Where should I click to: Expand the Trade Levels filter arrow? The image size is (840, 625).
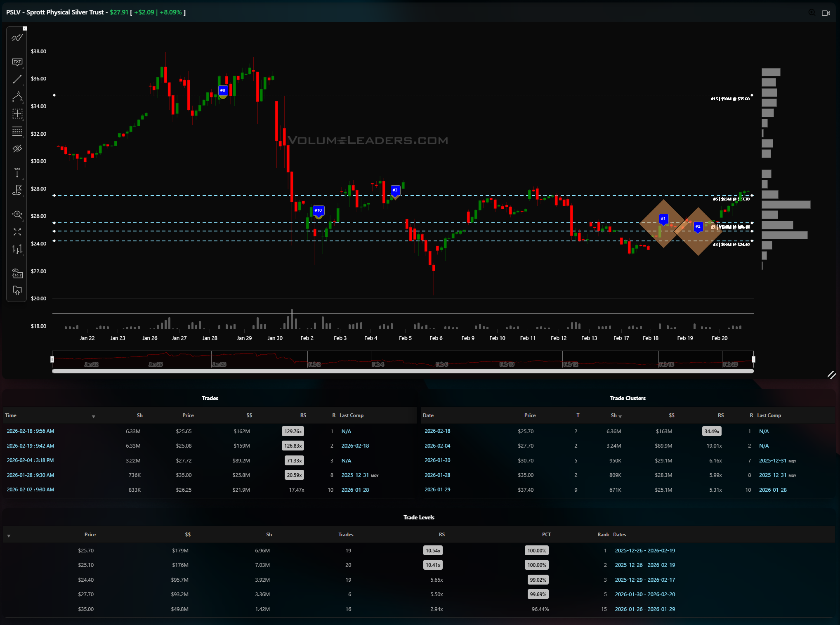[x=9, y=536]
